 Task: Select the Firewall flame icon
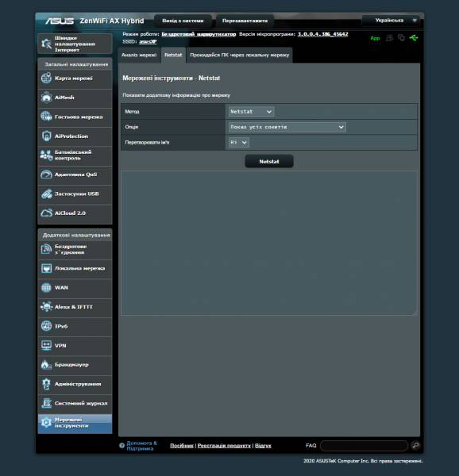tap(46, 365)
